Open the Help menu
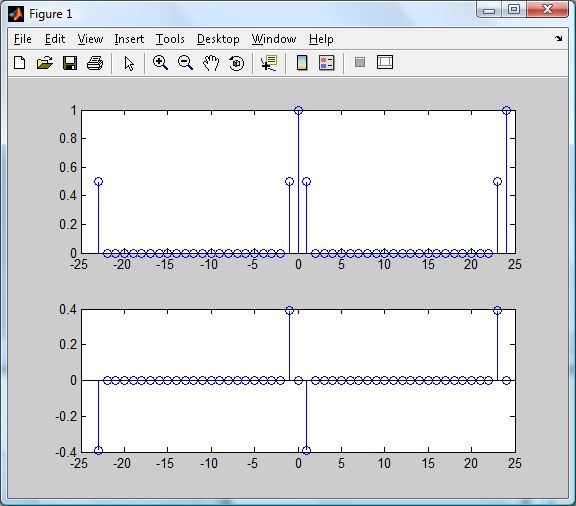 pyautogui.click(x=321, y=39)
